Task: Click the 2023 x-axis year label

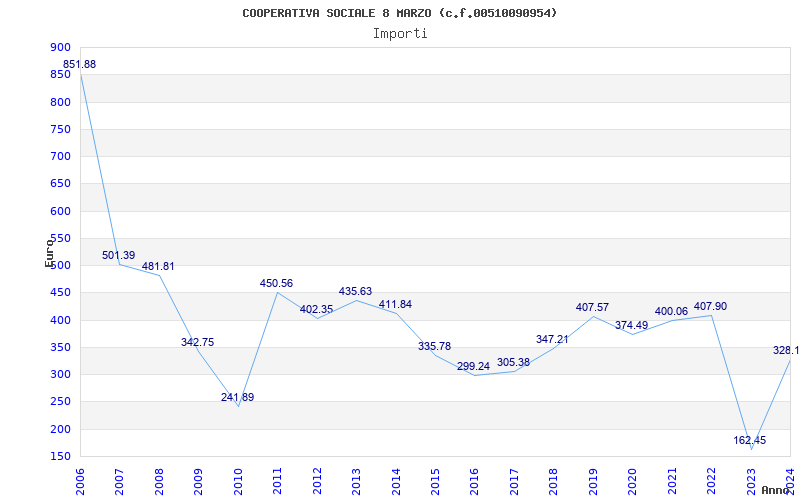Action: coord(751,481)
